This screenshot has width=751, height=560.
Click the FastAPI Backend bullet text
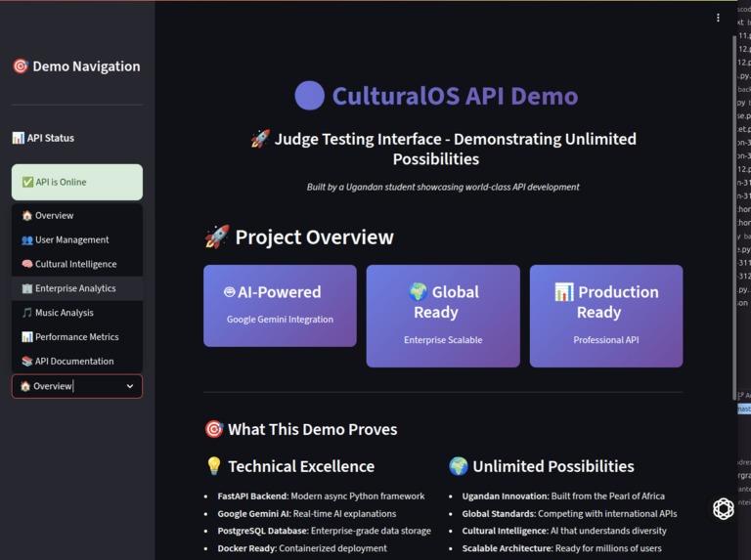click(x=321, y=496)
